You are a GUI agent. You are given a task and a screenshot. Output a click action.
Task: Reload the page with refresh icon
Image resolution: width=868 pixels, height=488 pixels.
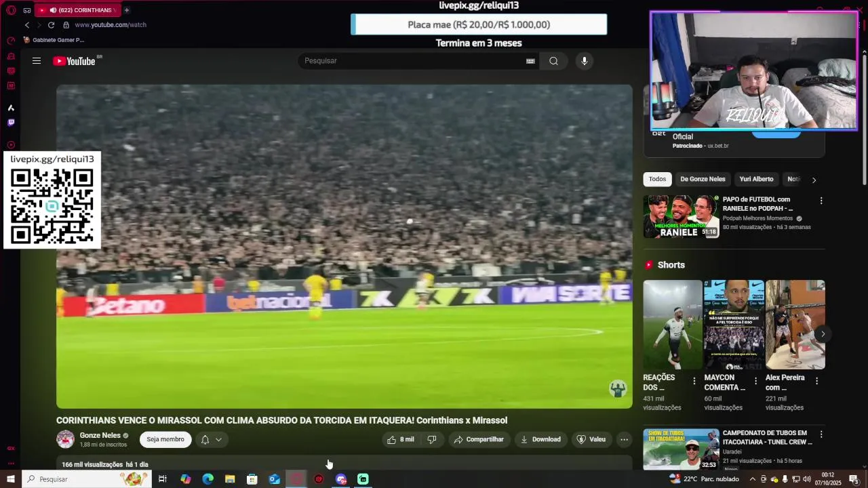coord(51,25)
